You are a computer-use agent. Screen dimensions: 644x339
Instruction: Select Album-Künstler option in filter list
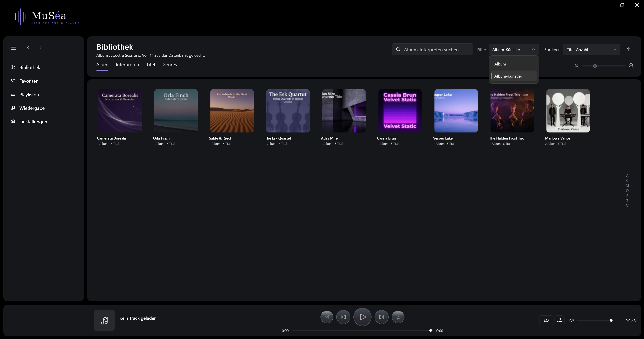click(514, 76)
